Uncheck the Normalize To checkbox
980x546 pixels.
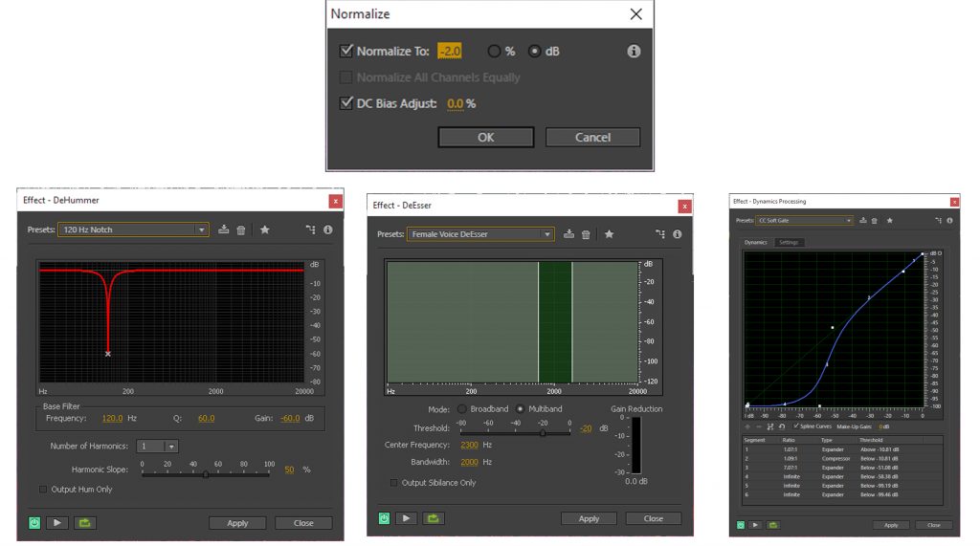346,52
